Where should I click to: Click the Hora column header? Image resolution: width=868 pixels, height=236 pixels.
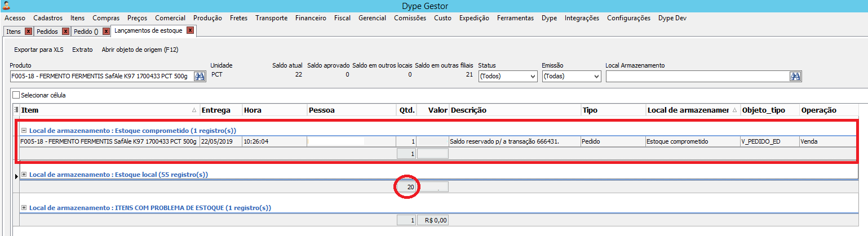274,110
